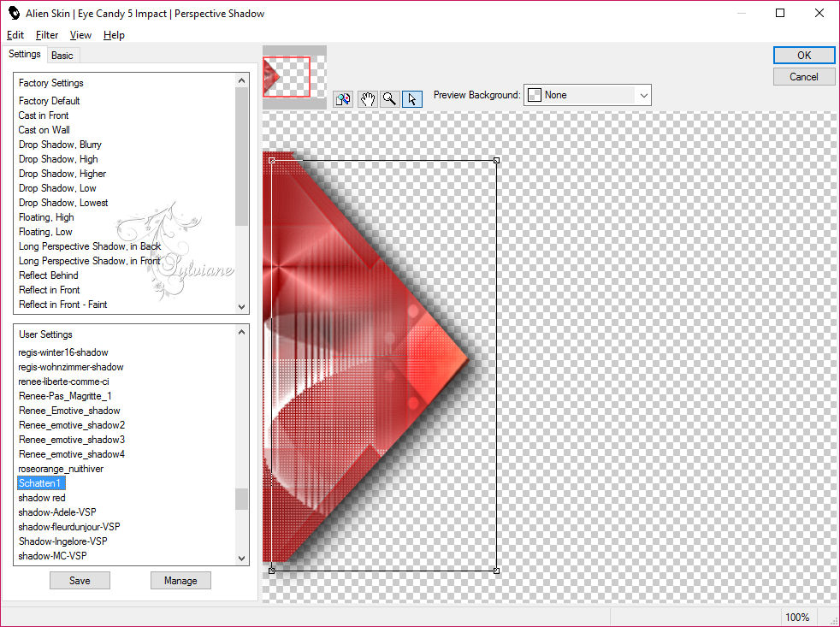Image resolution: width=840 pixels, height=627 pixels.
Task: Select the Reflect in Front preset
Action: 50,289
